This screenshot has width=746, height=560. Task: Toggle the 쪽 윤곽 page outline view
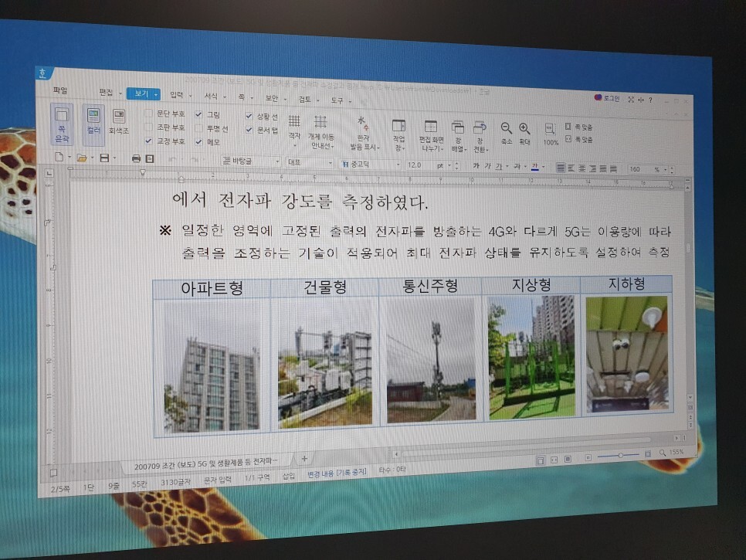tap(62, 124)
